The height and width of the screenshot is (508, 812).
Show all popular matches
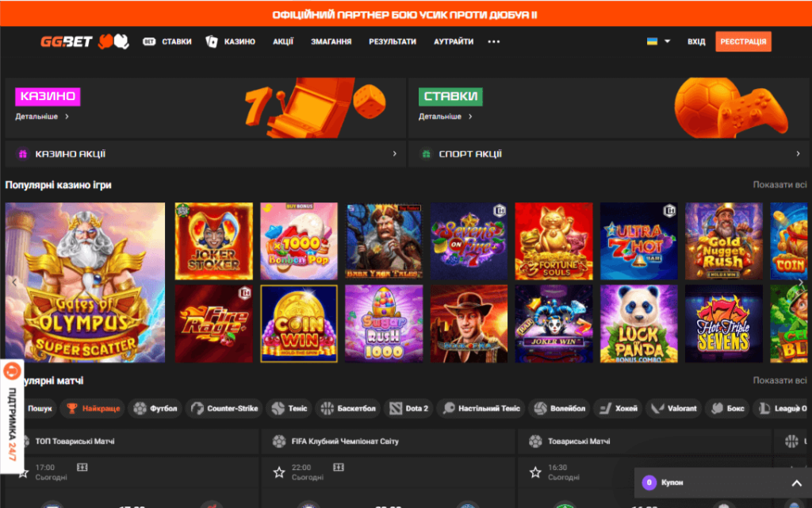click(779, 380)
